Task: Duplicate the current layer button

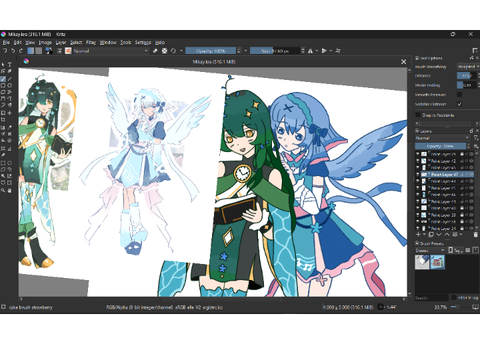Action: pyautogui.click(x=431, y=234)
